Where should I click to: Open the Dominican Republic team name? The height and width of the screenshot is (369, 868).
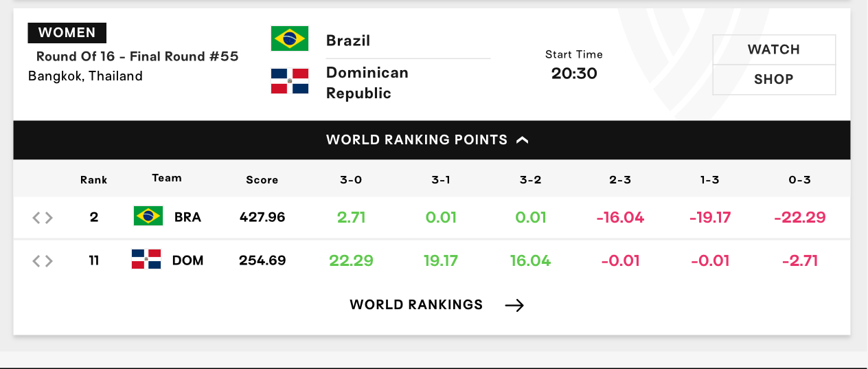[367, 82]
